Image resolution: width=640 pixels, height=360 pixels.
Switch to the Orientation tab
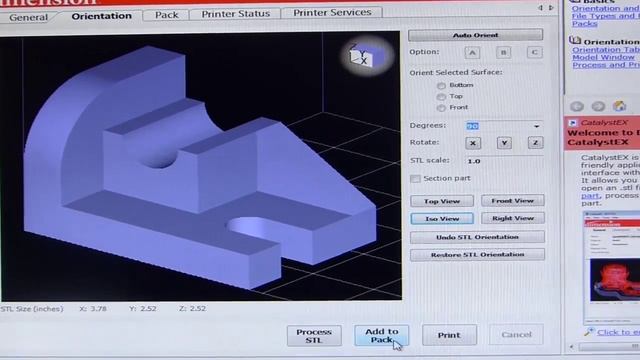101,16
